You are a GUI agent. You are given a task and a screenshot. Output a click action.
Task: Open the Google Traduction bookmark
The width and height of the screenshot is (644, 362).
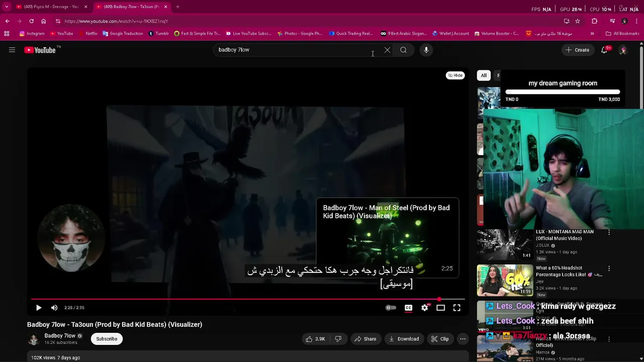[x=122, y=34]
